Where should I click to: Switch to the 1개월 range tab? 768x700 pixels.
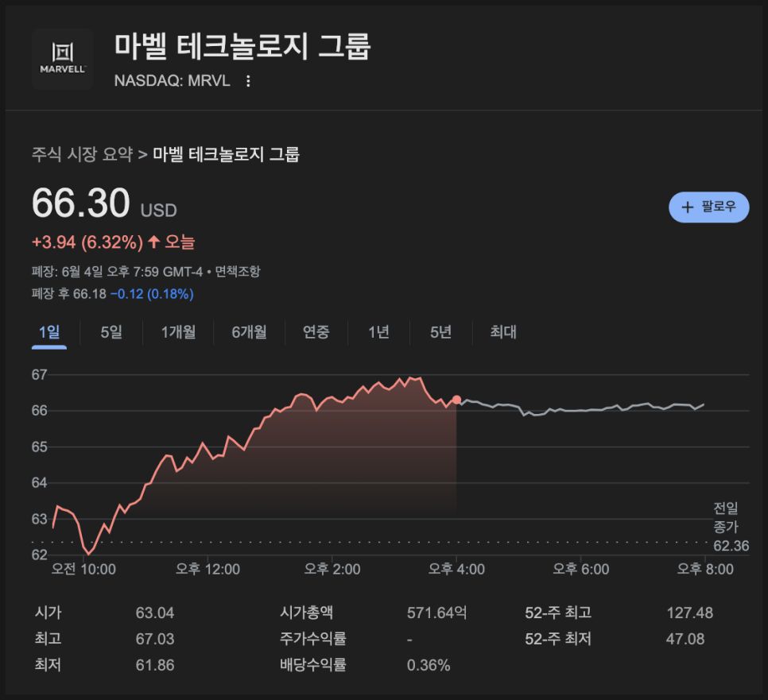coord(178,332)
